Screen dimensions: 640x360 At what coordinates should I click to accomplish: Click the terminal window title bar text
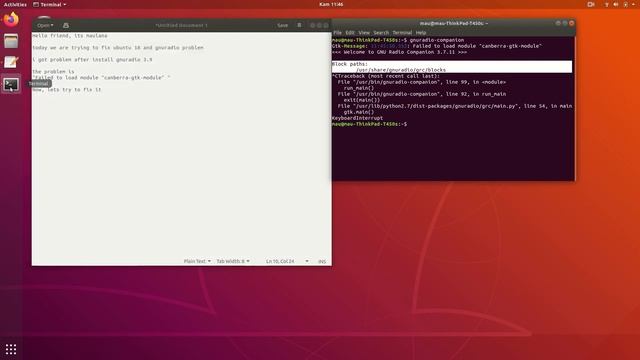click(453, 24)
